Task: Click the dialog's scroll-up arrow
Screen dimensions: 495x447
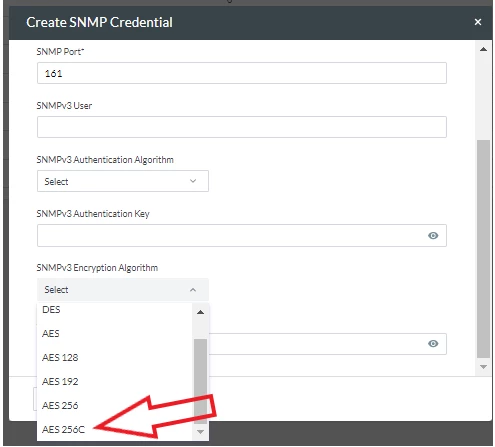Action: [483, 49]
